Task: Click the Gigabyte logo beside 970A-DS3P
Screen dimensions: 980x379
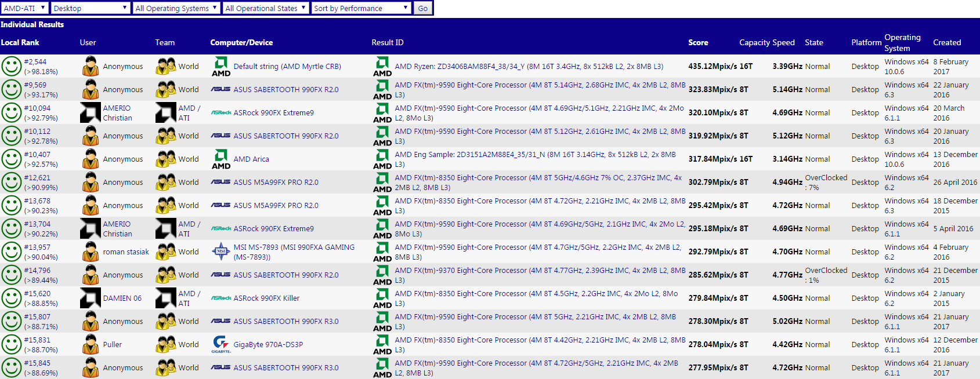Action: [221, 344]
